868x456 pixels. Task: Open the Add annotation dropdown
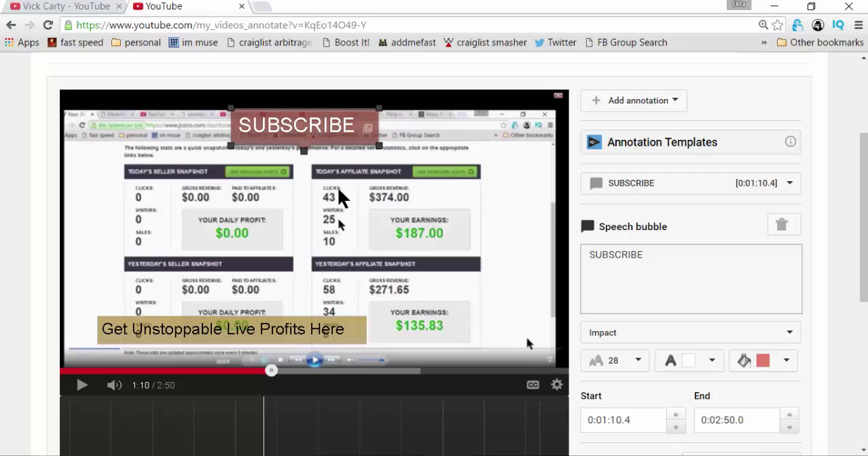pos(634,100)
